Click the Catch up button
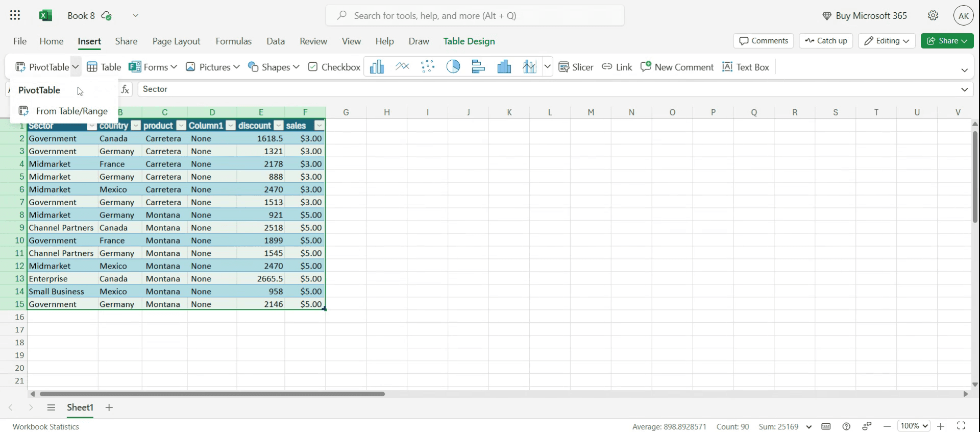Image resolution: width=980 pixels, height=432 pixels. click(x=826, y=41)
